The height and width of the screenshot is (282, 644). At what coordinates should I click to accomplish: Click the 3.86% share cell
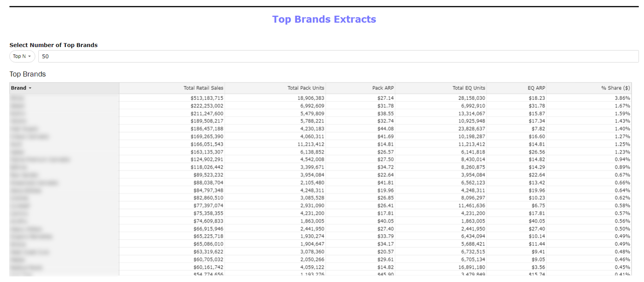[x=622, y=98]
